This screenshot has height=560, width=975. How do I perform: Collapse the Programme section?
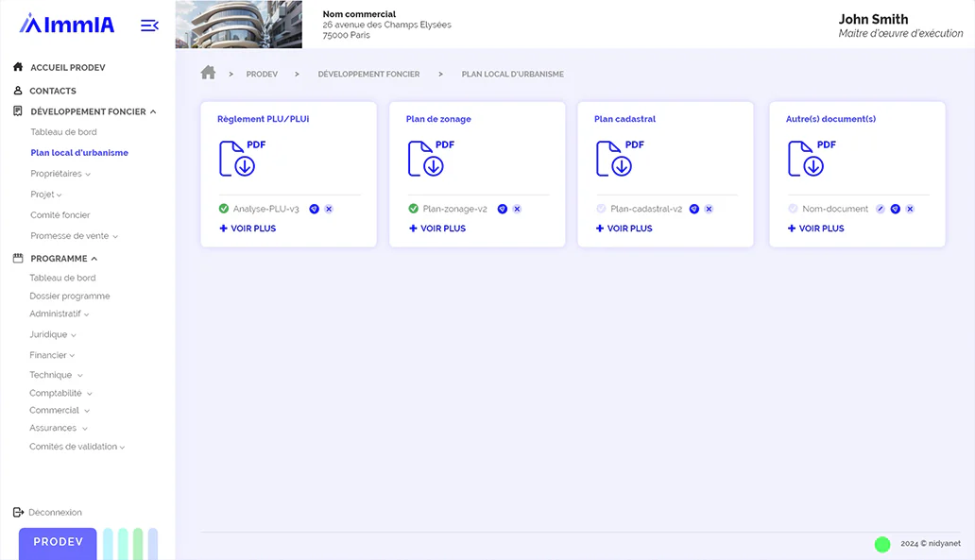point(94,259)
